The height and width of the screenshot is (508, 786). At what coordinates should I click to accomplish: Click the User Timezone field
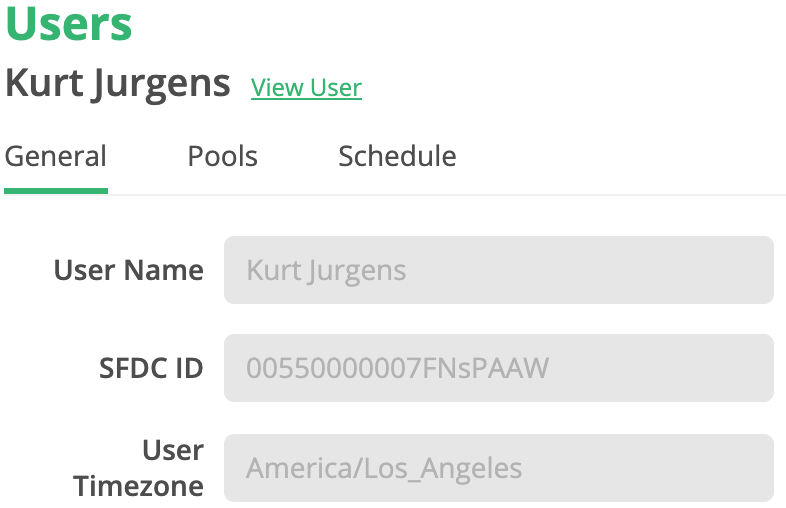coord(498,468)
